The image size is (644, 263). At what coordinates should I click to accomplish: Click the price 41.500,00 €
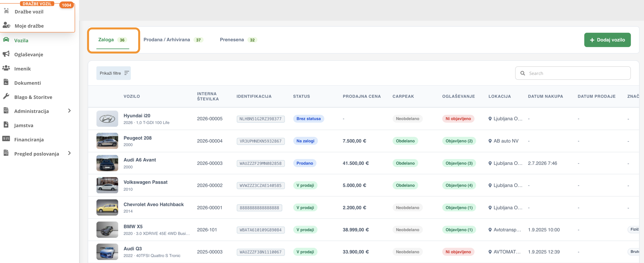tap(356, 163)
